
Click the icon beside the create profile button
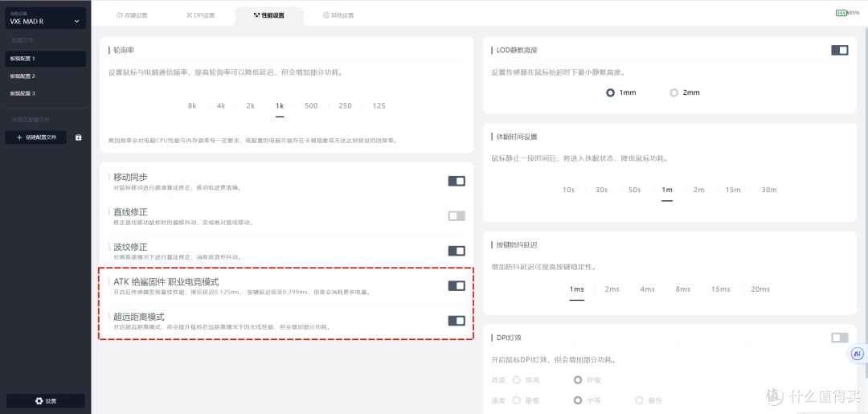tap(78, 137)
